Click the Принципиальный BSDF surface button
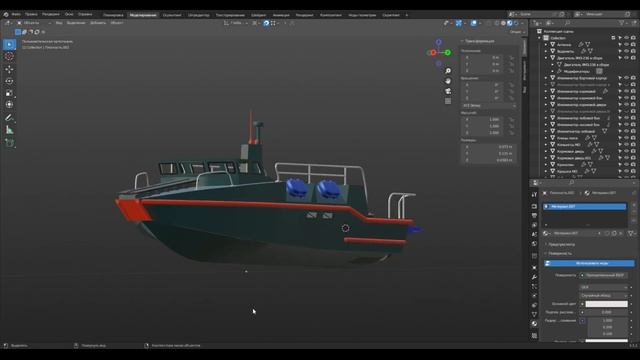The height and width of the screenshot is (360, 640). pos(604,276)
